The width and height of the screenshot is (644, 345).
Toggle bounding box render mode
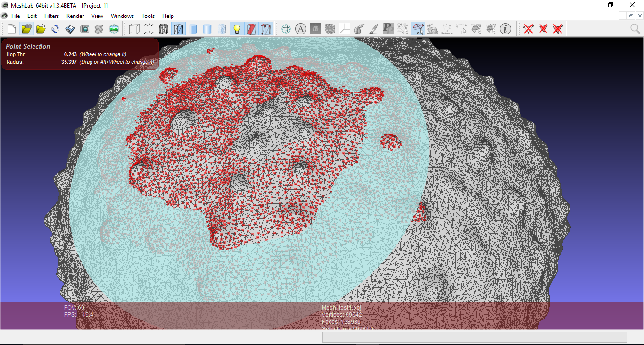[x=134, y=29]
